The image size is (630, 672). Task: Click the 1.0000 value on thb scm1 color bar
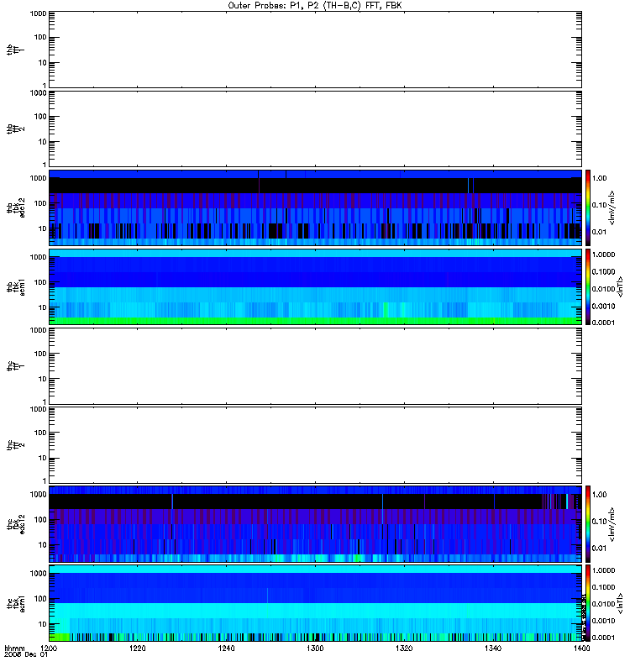pyautogui.click(x=603, y=255)
